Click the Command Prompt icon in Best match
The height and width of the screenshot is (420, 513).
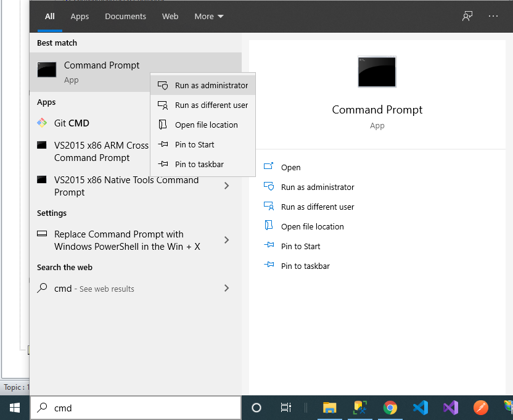point(47,70)
